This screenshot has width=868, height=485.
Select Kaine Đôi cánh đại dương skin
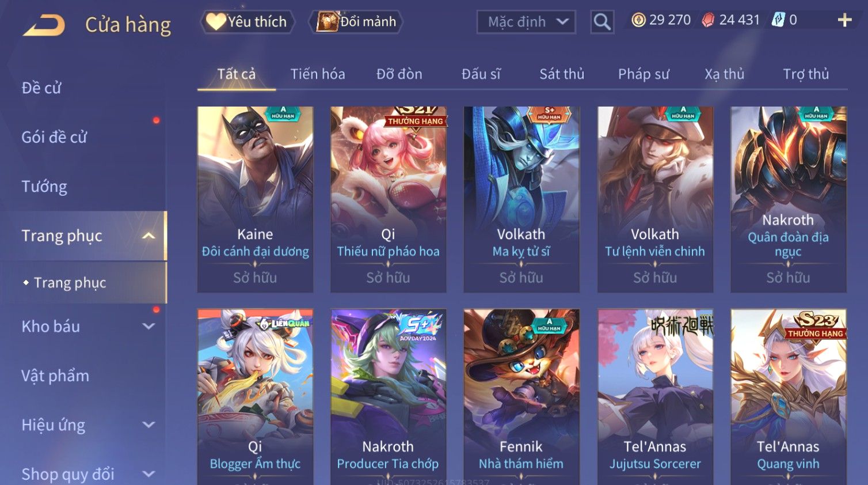coord(255,199)
